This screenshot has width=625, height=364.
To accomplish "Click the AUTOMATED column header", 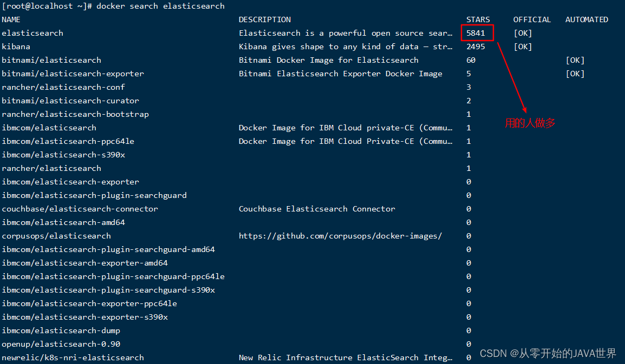I will pyautogui.click(x=587, y=19).
